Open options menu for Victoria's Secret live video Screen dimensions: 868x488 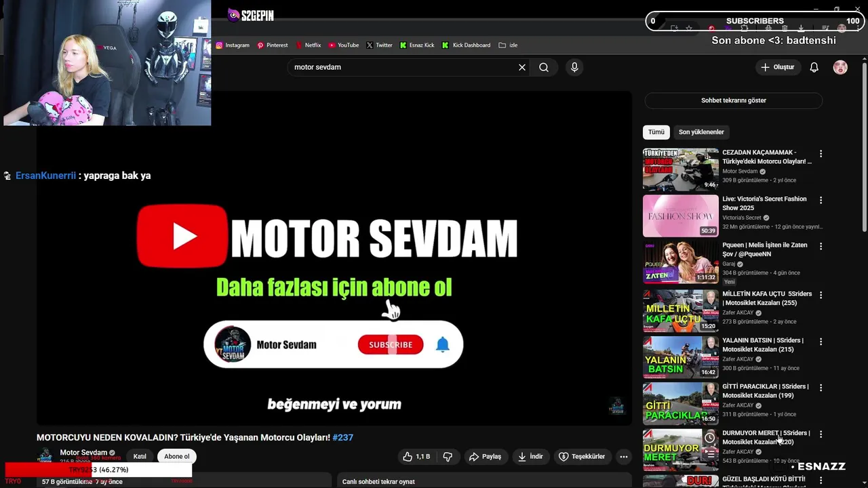tap(821, 200)
